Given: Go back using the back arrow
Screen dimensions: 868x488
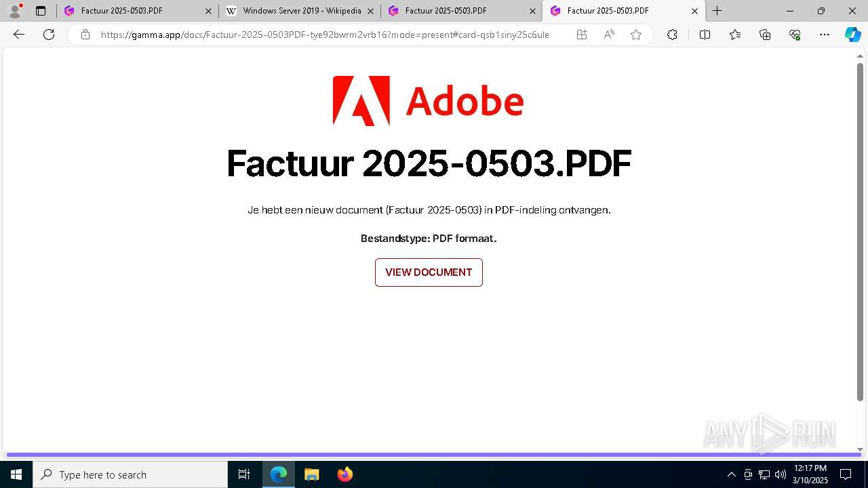Looking at the screenshot, I should coord(19,35).
